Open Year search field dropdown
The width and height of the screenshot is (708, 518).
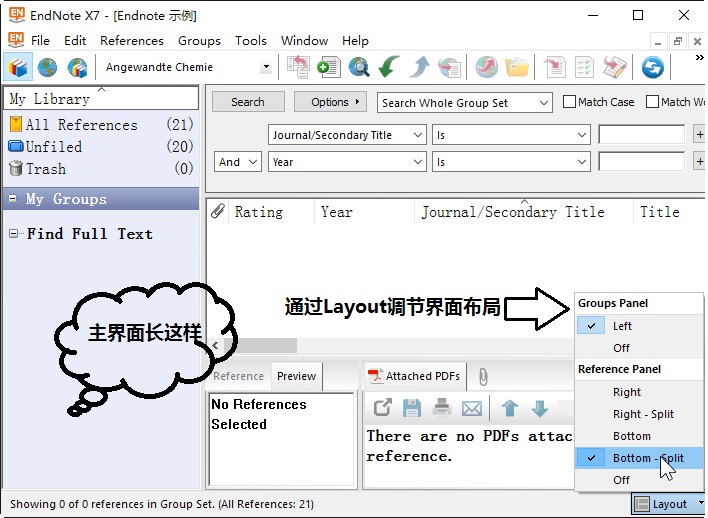[347, 162]
